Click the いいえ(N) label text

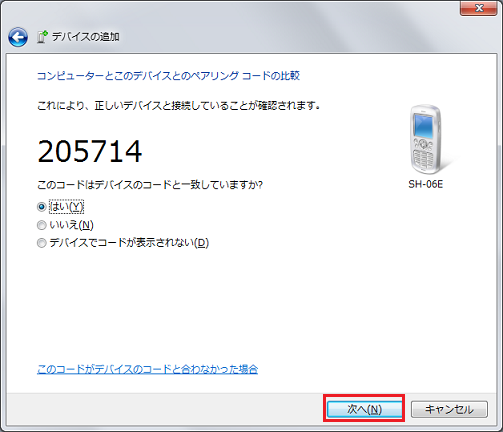pyautogui.click(x=71, y=225)
